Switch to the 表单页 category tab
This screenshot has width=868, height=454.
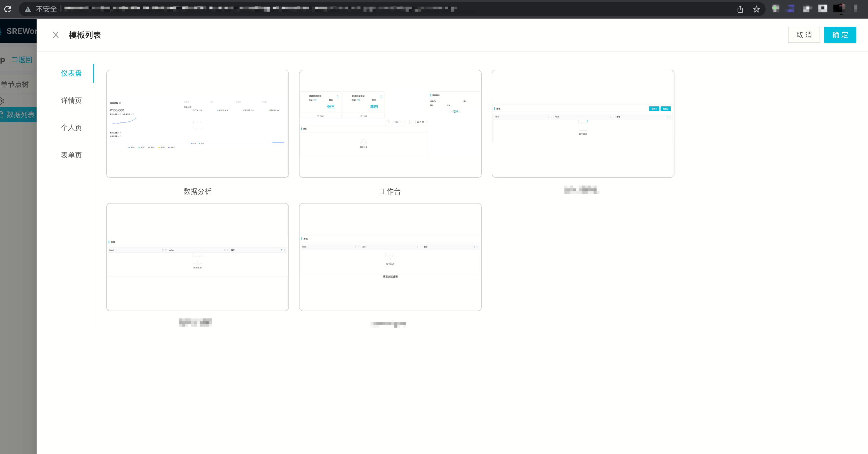click(71, 155)
